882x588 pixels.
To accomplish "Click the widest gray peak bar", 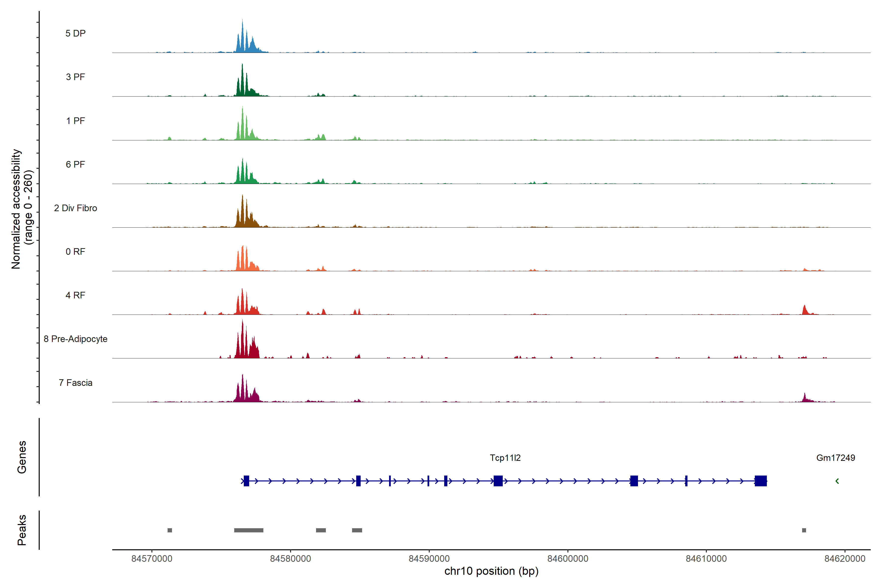I will (249, 530).
